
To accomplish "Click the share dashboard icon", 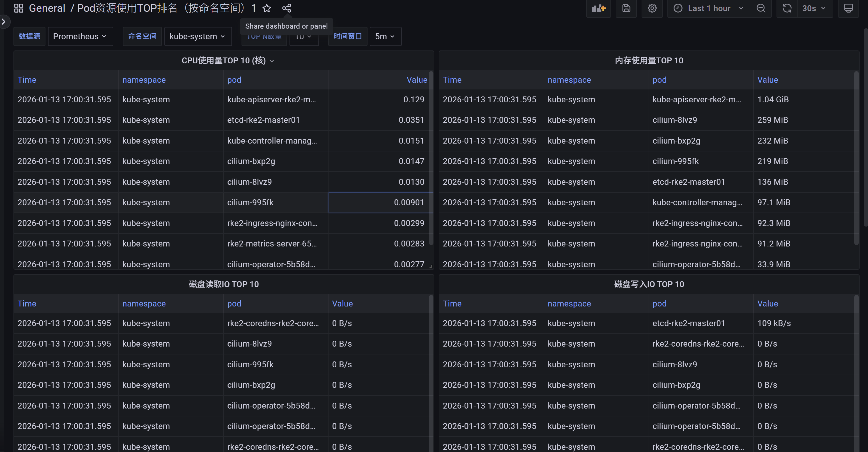I will pos(286,8).
